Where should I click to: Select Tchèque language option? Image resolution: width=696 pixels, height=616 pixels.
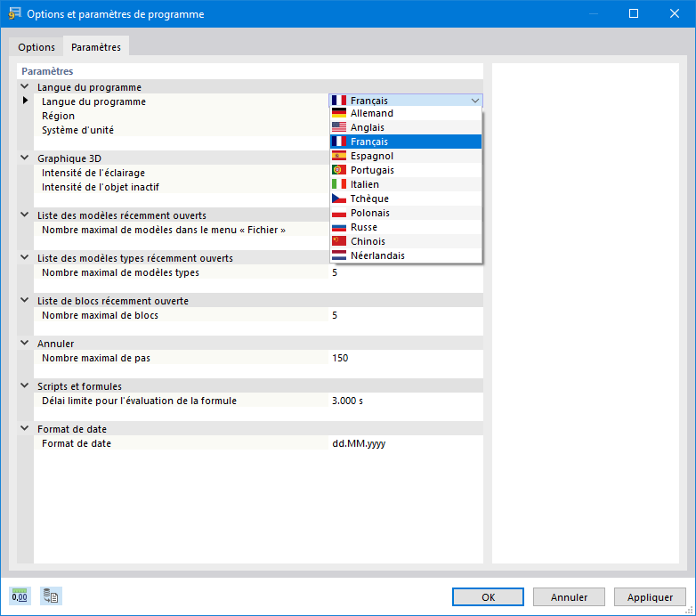406,199
